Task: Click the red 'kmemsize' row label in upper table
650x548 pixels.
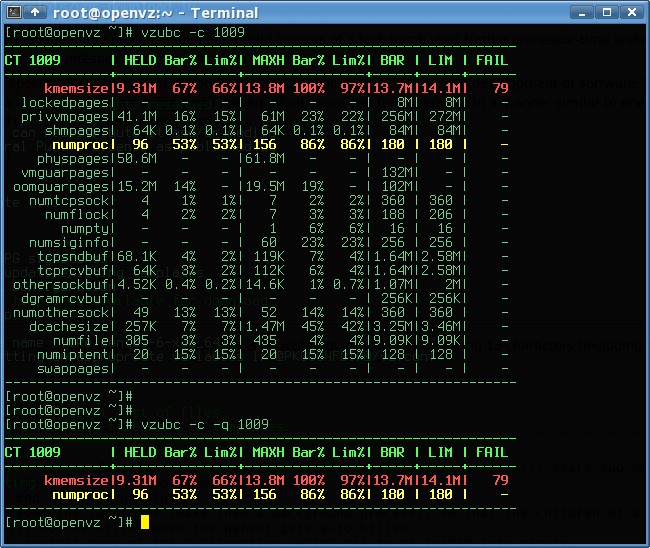Action: [x=78, y=88]
